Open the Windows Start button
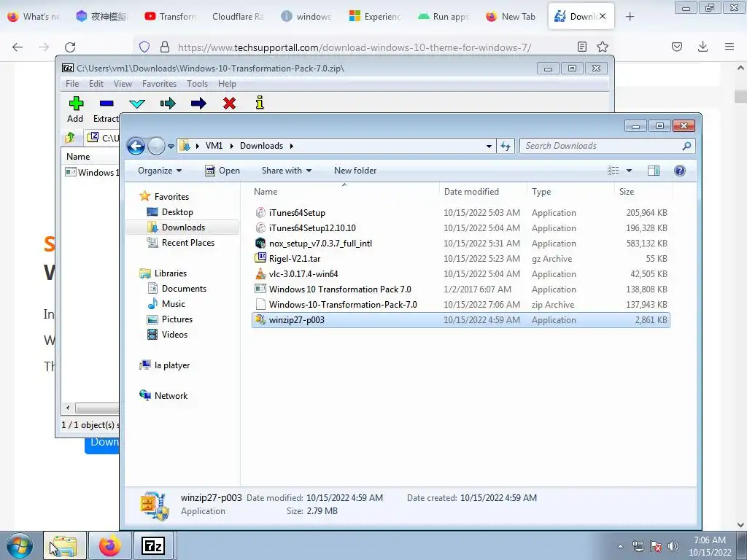Screen dimensions: 747x560 point(20,545)
